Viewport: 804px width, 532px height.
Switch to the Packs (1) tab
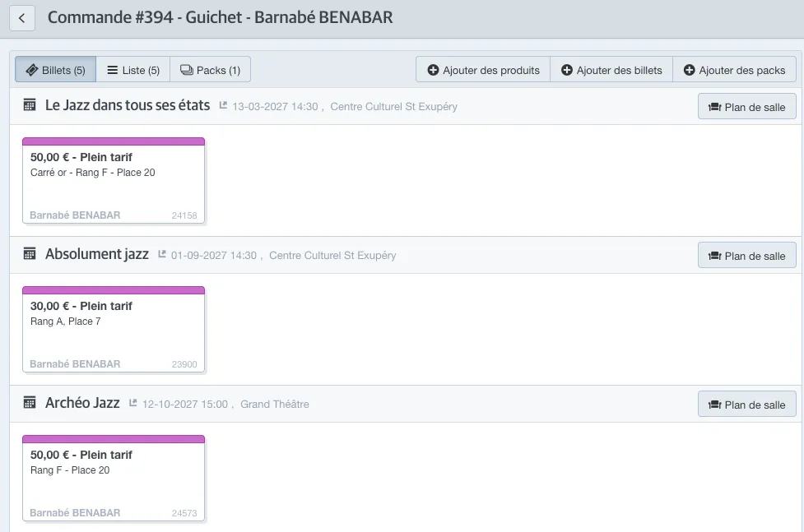click(210, 70)
